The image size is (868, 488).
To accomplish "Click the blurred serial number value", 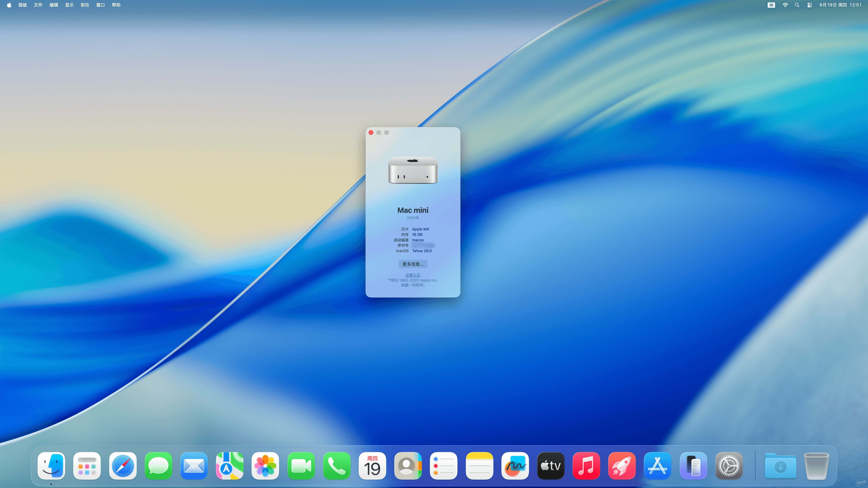I will coord(423,245).
